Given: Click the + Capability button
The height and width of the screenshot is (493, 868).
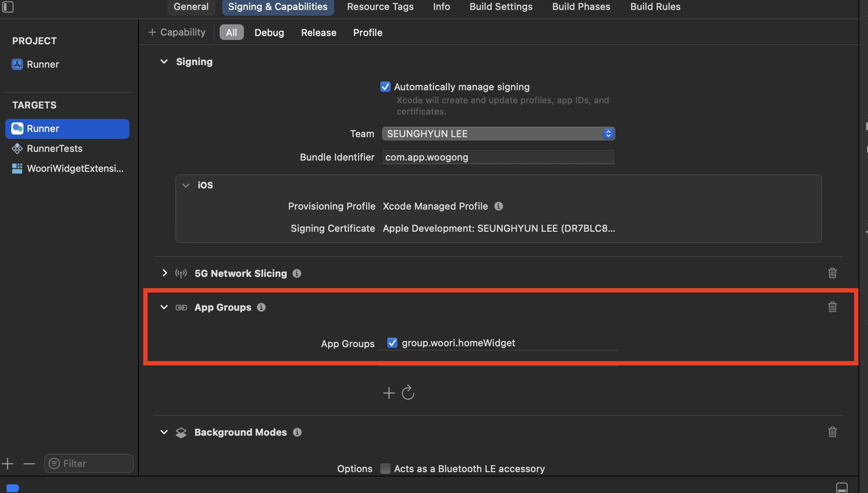Looking at the screenshot, I should point(177,33).
